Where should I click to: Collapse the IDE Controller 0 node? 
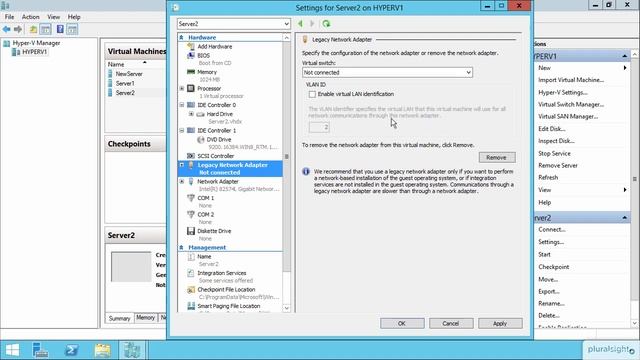coord(182,105)
